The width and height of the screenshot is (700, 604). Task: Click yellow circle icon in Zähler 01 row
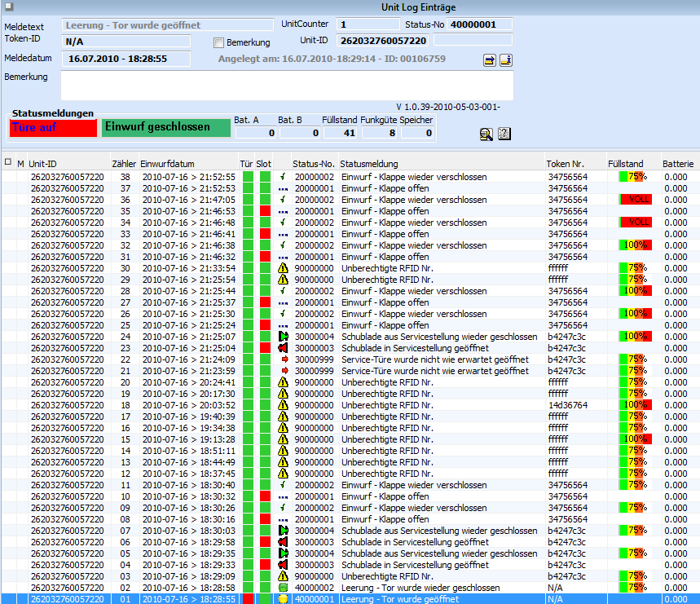click(283, 599)
